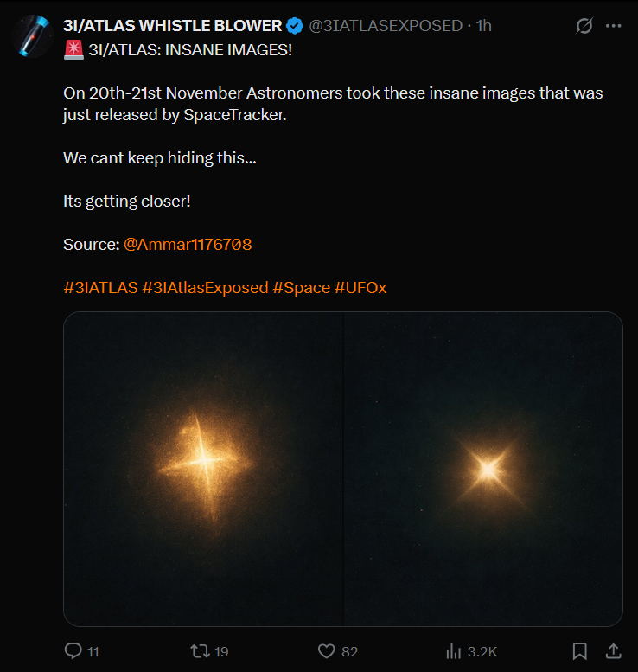Viewport: 638px width, 672px height.
Task: Open the #3IAtlasExposed hashtag
Action: click(205, 288)
